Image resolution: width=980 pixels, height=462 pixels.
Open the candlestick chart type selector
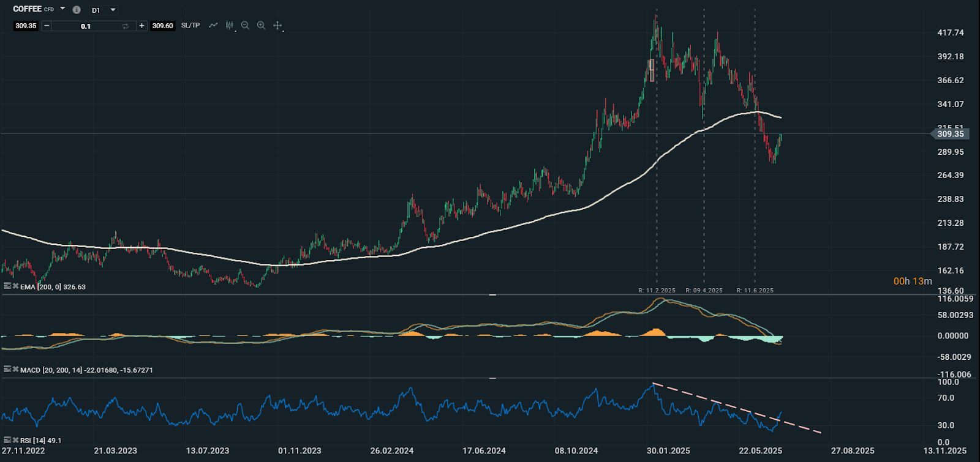pos(230,25)
